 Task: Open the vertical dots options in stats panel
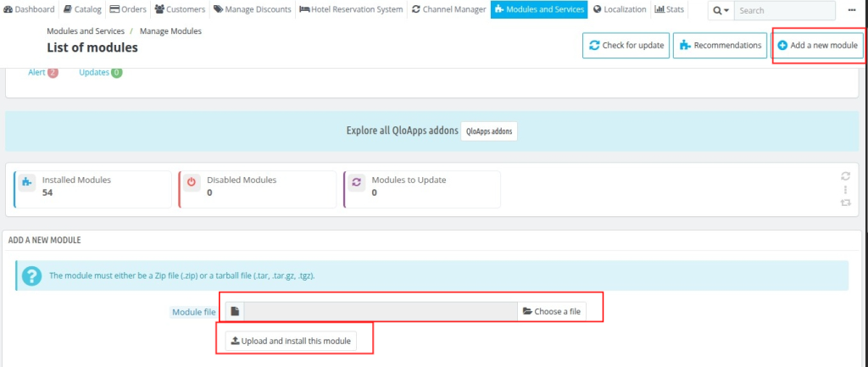click(845, 190)
